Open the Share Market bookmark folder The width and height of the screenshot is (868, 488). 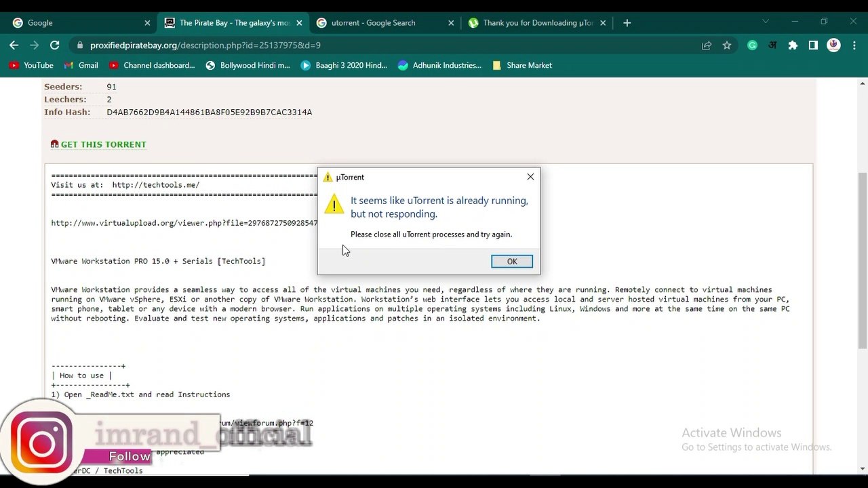pyautogui.click(x=522, y=66)
